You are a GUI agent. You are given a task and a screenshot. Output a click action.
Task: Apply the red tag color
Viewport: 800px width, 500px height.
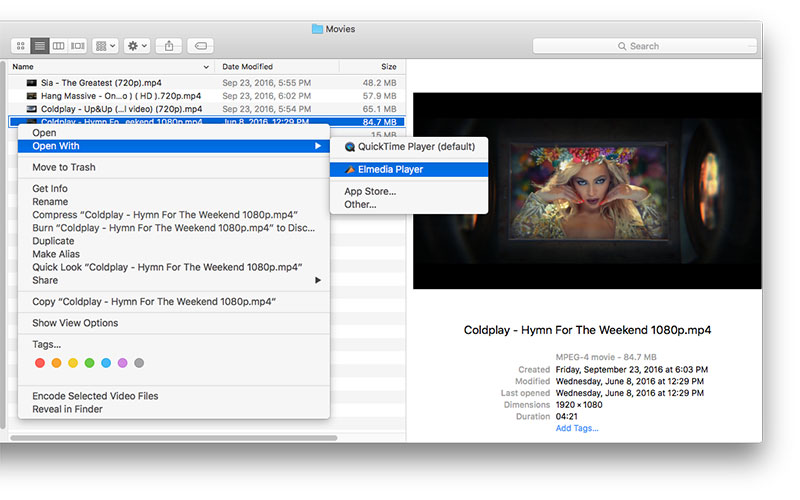tap(40, 363)
